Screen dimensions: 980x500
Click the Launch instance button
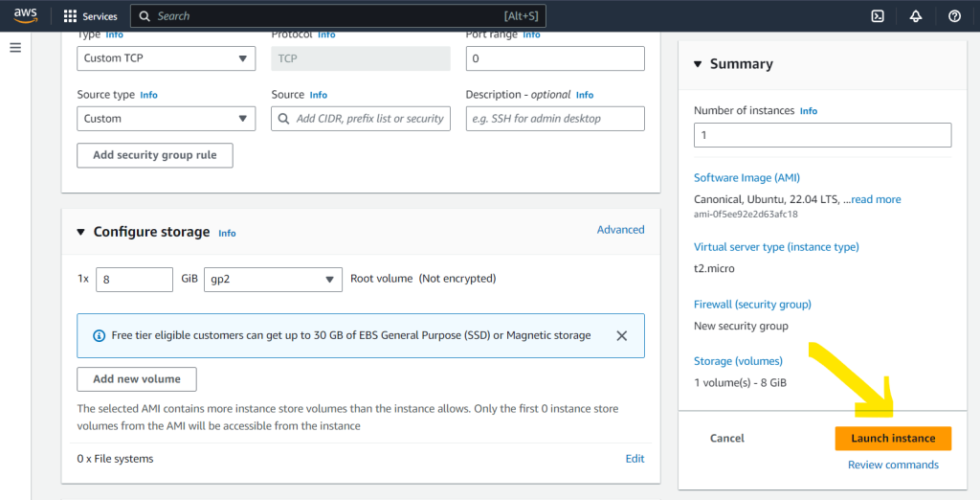pyautogui.click(x=893, y=438)
